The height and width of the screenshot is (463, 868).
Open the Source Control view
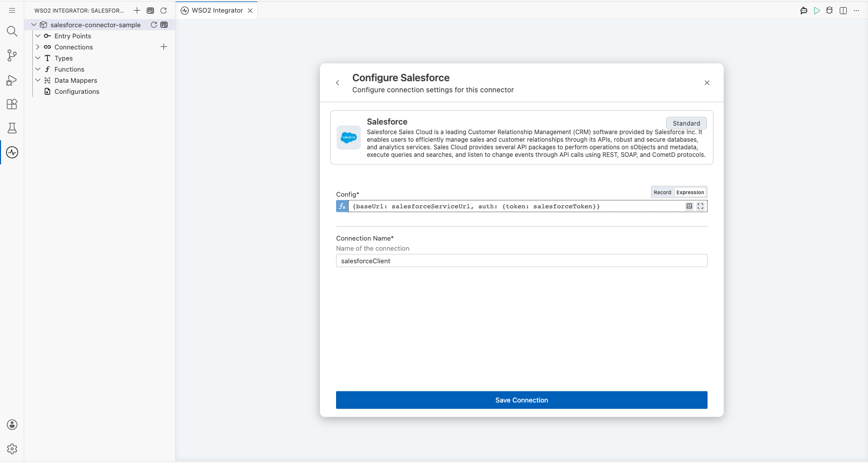(12, 55)
